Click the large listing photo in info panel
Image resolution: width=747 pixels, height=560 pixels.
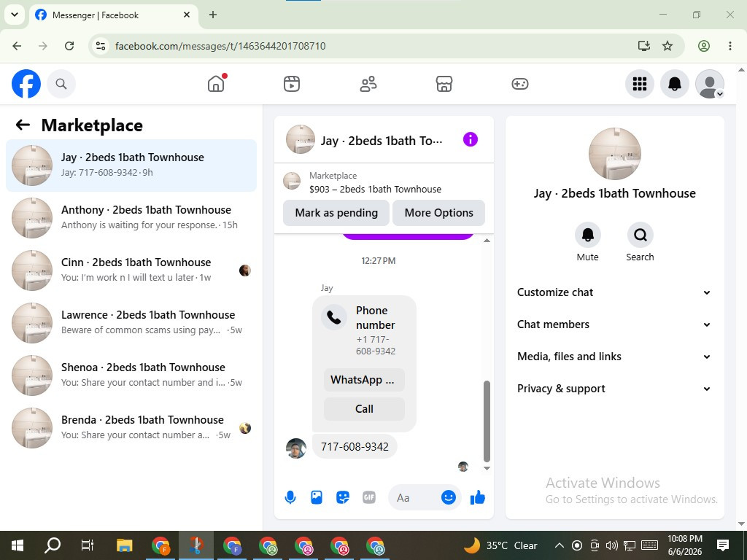coord(614,154)
